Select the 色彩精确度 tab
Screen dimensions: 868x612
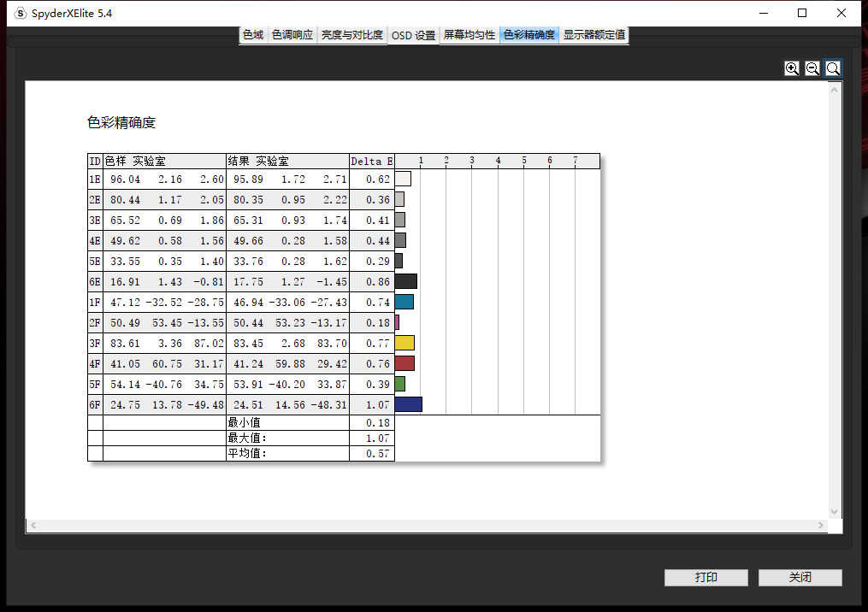(x=529, y=35)
